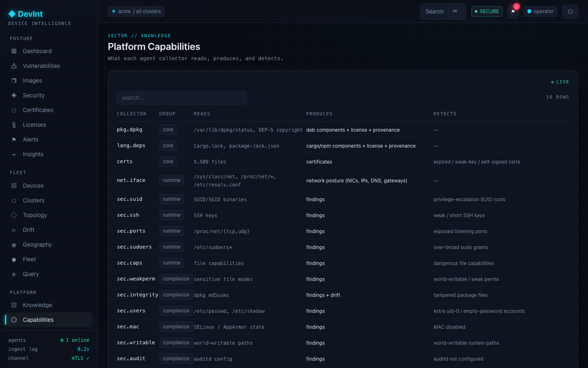588x368 pixels.
Task: Open the acme / all clusters selector
Action: (136, 11)
